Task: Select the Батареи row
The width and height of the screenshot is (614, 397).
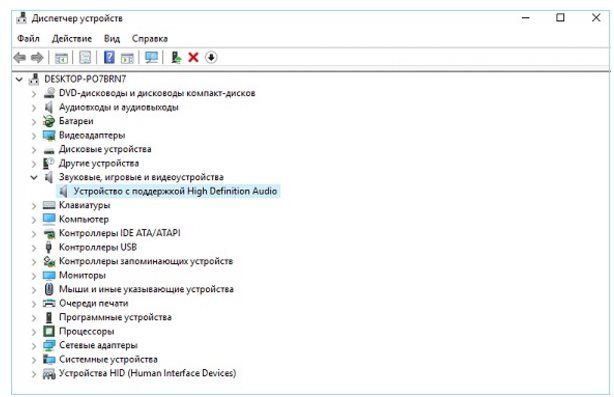Action: tap(76, 121)
